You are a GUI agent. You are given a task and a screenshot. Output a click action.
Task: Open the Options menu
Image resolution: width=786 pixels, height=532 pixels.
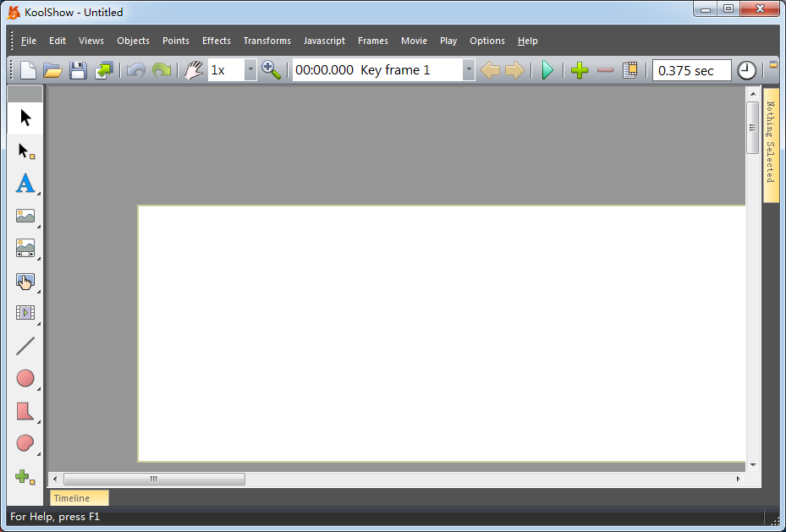click(486, 41)
